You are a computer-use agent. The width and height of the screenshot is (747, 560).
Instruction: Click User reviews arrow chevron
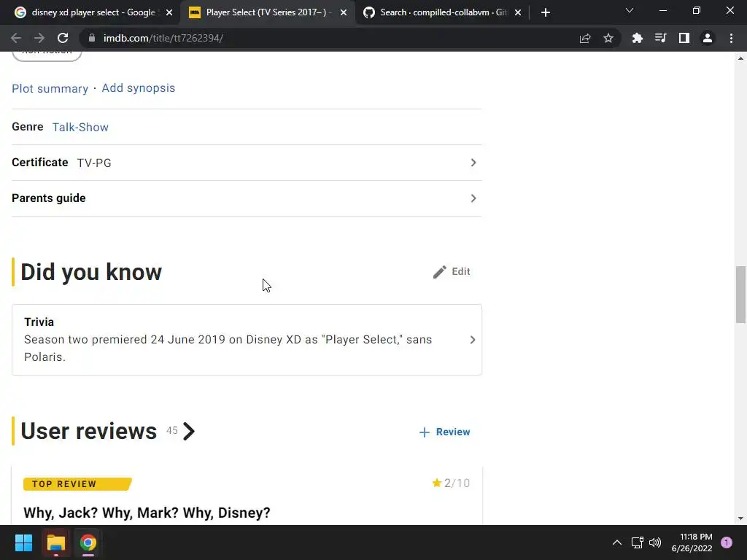(189, 432)
